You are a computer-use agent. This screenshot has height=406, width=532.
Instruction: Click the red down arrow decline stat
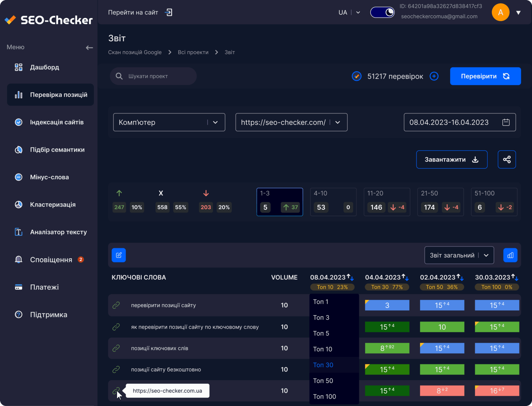206,193
